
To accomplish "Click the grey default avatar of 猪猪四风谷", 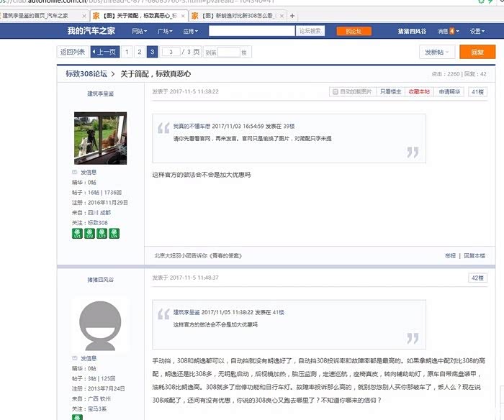I will tap(100, 323).
